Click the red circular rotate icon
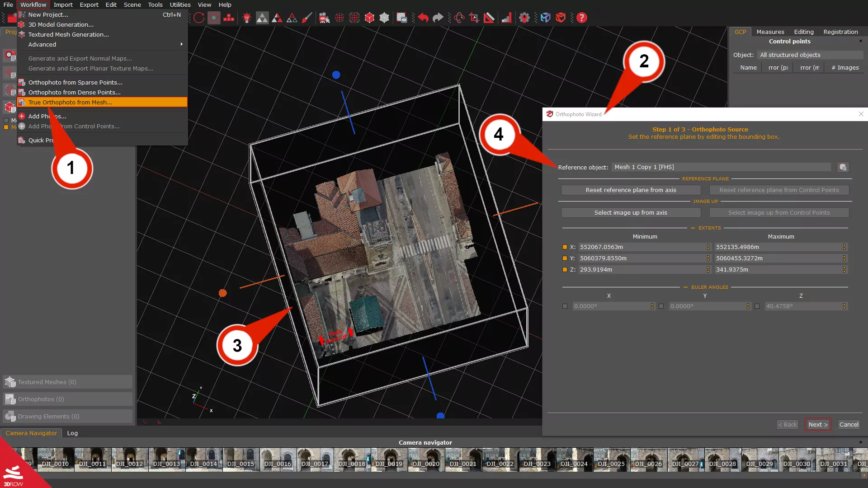 click(x=199, y=18)
